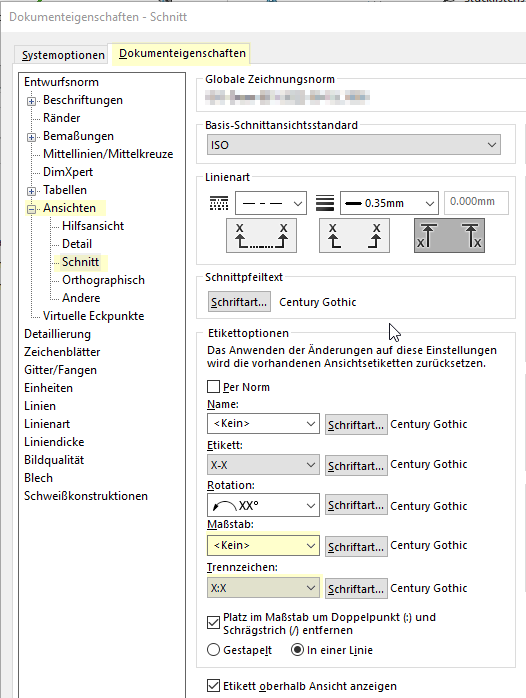
Task: Click Schriftart button next to Etikett
Action: coord(356,466)
